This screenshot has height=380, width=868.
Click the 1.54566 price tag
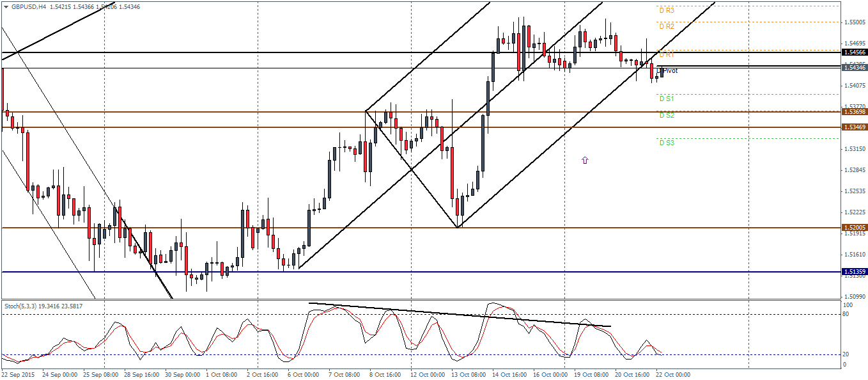[x=854, y=52]
